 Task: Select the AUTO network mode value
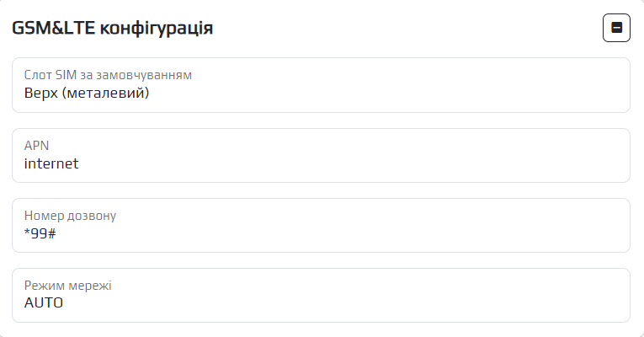pyautogui.click(x=44, y=302)
